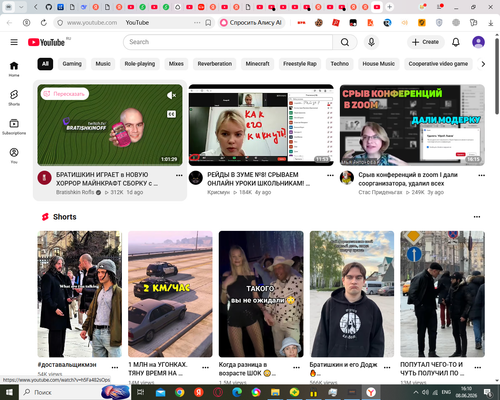Screen dimensions: 500x400
Task: Select the Gaming filter chip
Action: coord(72,64)
